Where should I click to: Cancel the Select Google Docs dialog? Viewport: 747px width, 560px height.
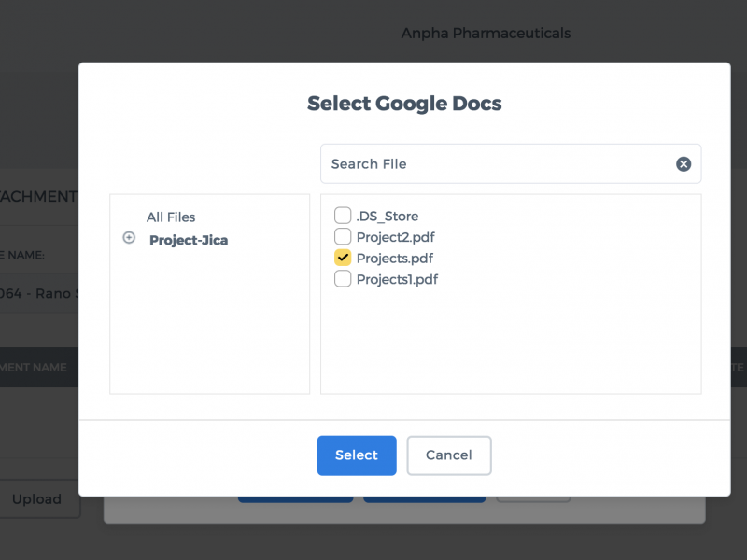click(x=449, y=455)
